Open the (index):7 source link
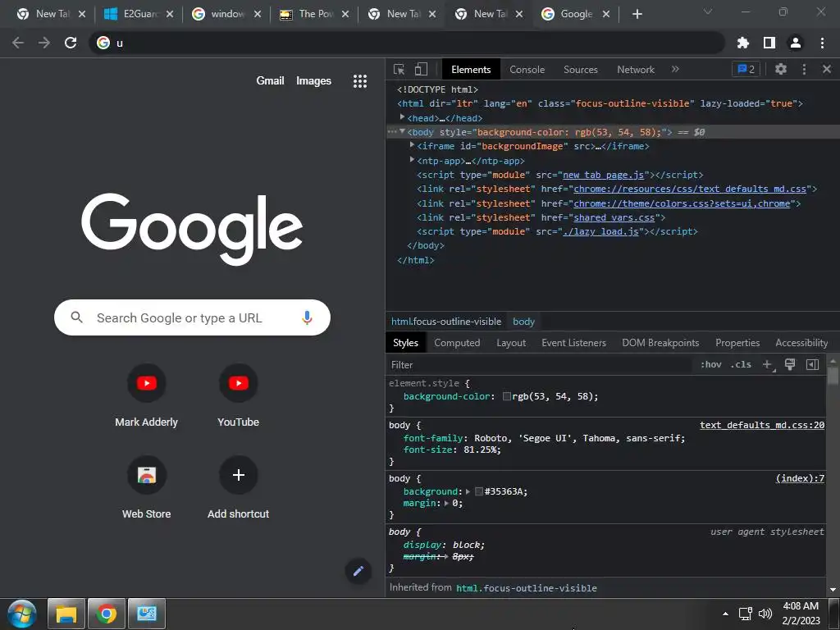840x630 pixels. [x=800, y=478]
